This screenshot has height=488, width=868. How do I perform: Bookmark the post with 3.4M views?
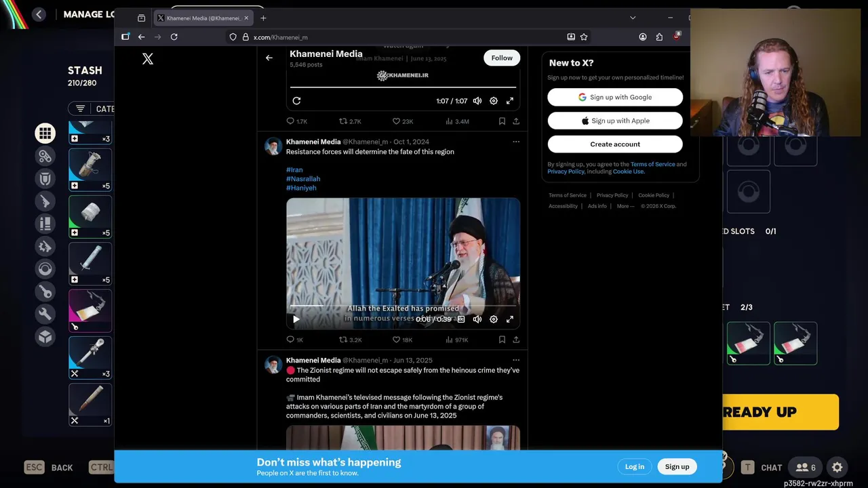502,121
